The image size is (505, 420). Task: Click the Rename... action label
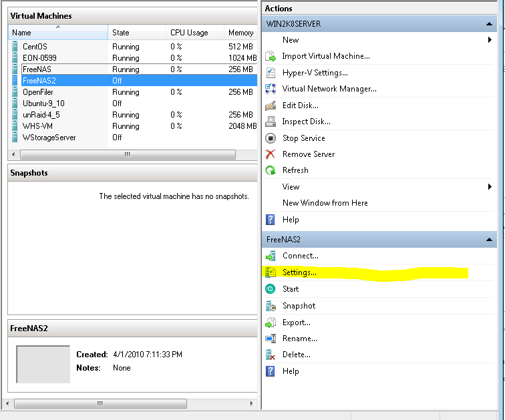click(x=299, y=339)
